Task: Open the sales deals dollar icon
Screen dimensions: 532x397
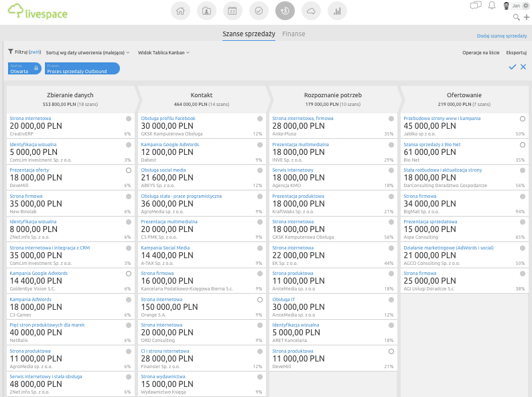Action: coord(285,11)
